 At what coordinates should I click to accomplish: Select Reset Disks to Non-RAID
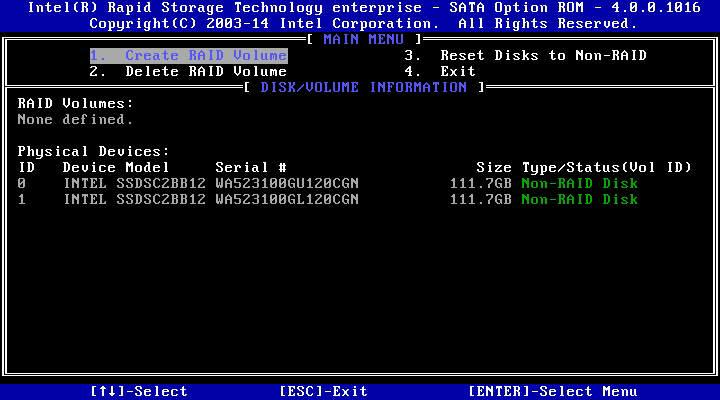click(525, 56)
